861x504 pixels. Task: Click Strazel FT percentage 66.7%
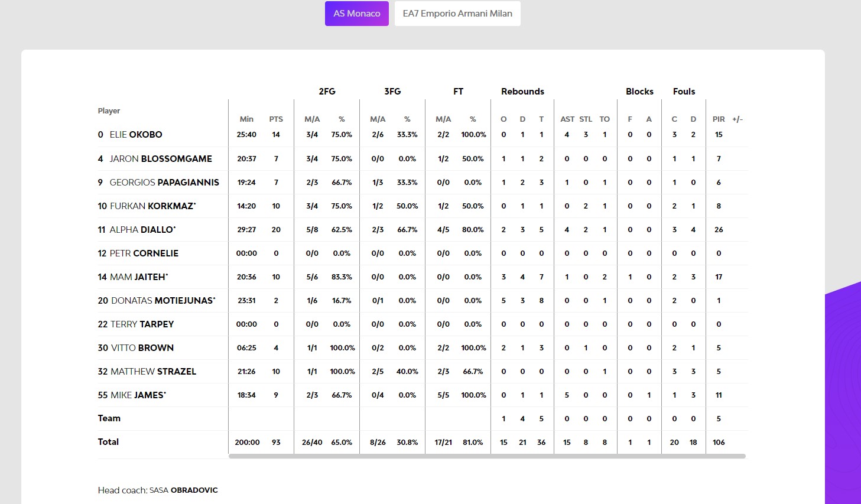pos(473,371)
